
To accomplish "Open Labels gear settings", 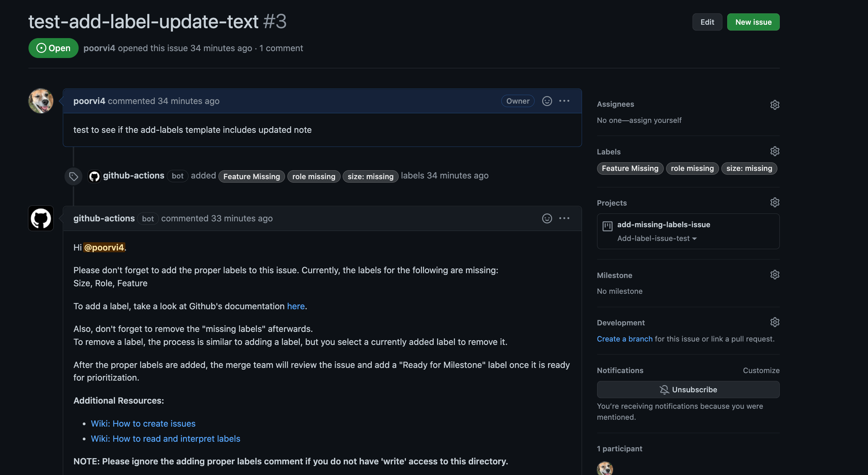I will coord(775,151).
